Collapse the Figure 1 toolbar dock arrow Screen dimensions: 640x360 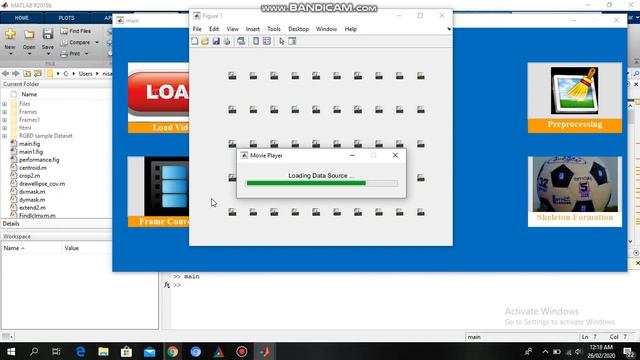pos(449,29)
